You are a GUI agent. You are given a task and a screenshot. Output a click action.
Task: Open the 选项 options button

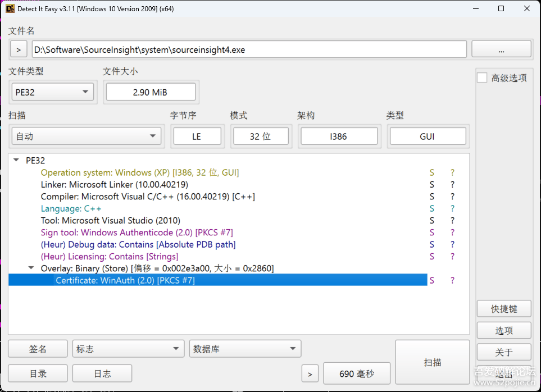click(504, 330)
